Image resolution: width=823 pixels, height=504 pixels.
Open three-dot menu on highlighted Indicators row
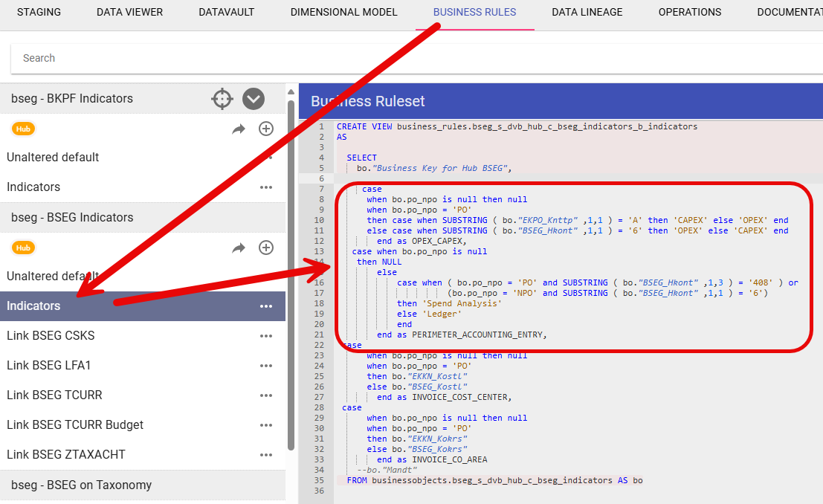(266, 306)
